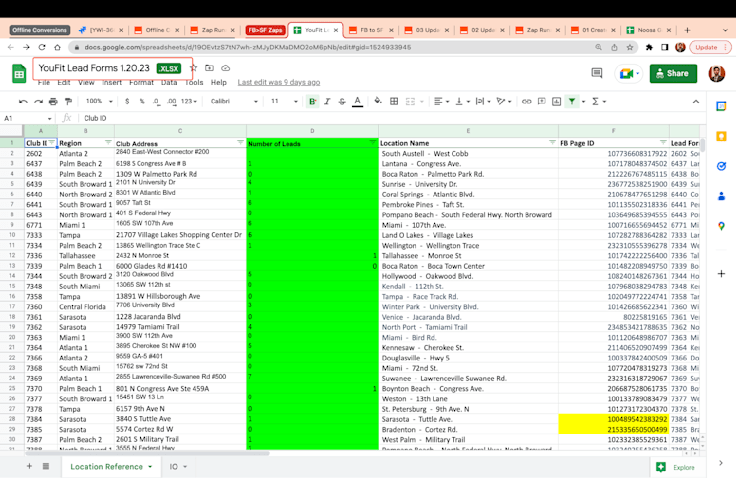
Task: Open font size 11 dropdown
Action: (x=284, y=101)
